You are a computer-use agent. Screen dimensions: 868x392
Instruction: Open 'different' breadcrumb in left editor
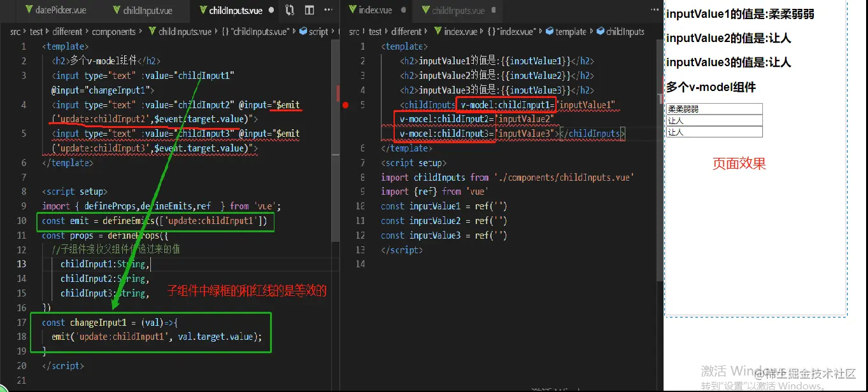coord(68,31)
